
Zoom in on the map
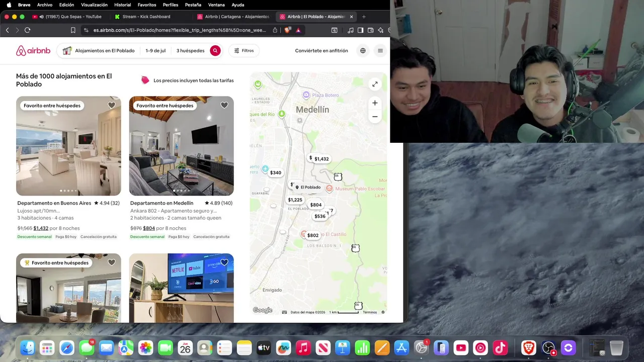(375, 103)
